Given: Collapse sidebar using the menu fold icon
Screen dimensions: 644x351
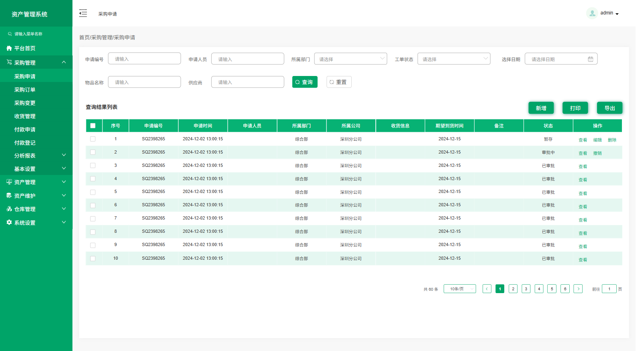Looking at the screenshot, I should [x=83, y=13].
